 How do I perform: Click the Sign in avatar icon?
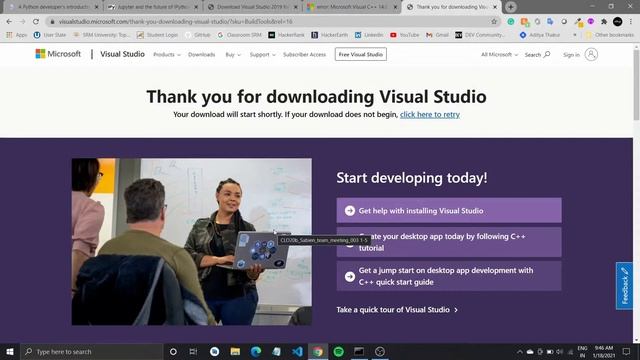[x=591, y=54]
